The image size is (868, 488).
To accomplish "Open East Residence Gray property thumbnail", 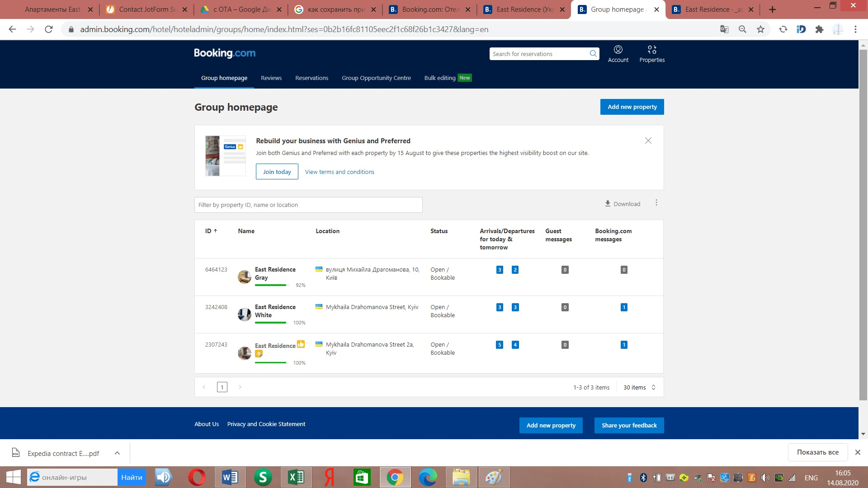I will [x=245, y=277].
